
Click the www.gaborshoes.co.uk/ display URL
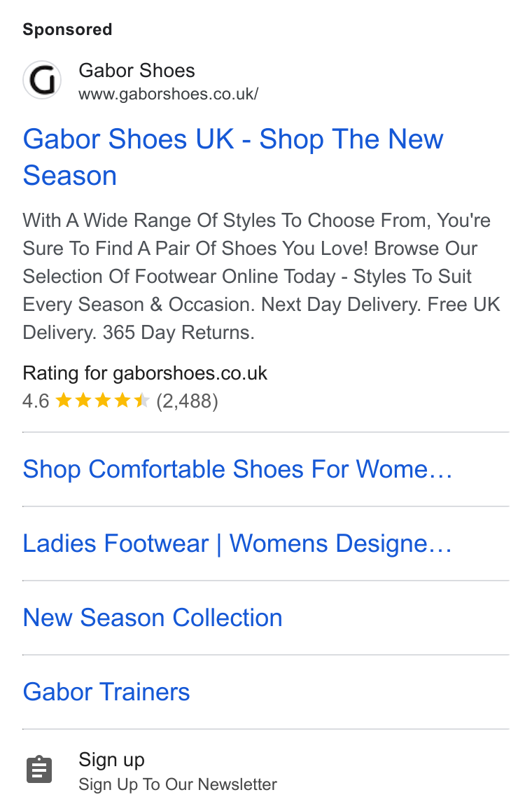tap(168, 94)
